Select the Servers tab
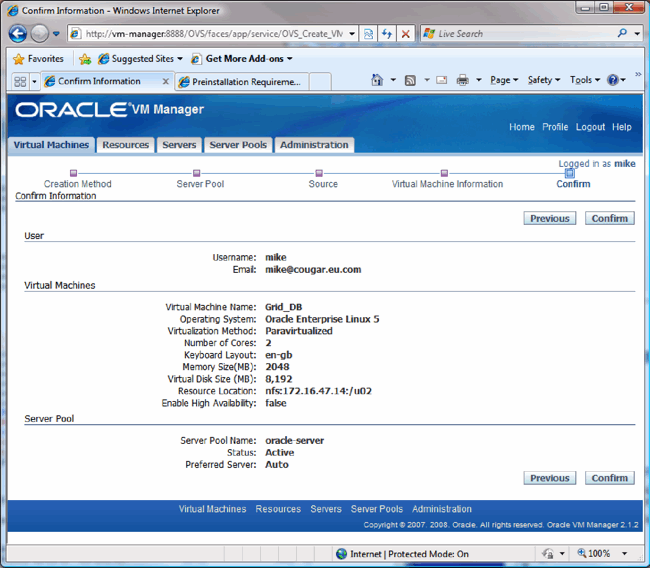Image resolution: width=650 pixels, height=568 pixels. pos(179,145)
